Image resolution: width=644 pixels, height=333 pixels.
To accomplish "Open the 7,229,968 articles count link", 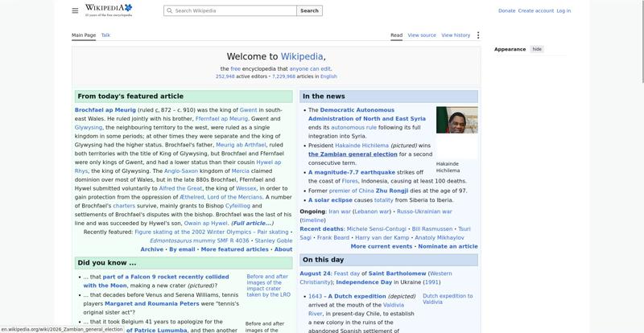I will tap(283, 76).
